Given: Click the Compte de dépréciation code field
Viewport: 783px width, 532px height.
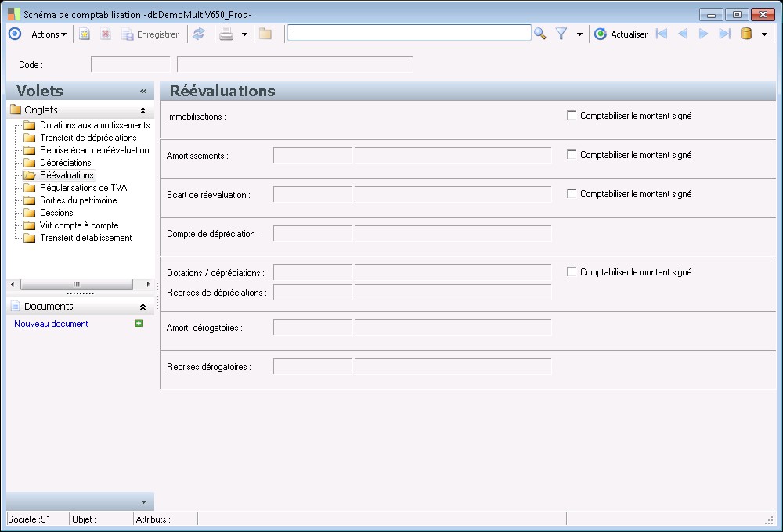Looking at the screenshot, I should coord(313,233).
